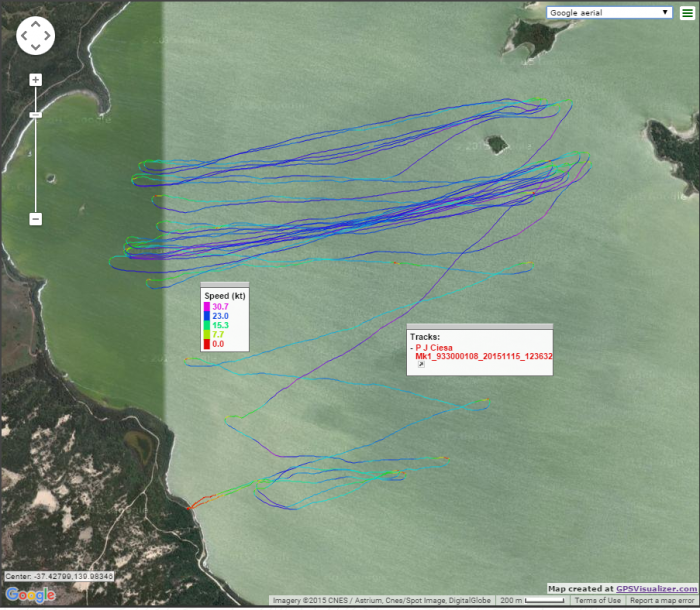Click the magenta 30.7 speed swatch

click(207, 306)
